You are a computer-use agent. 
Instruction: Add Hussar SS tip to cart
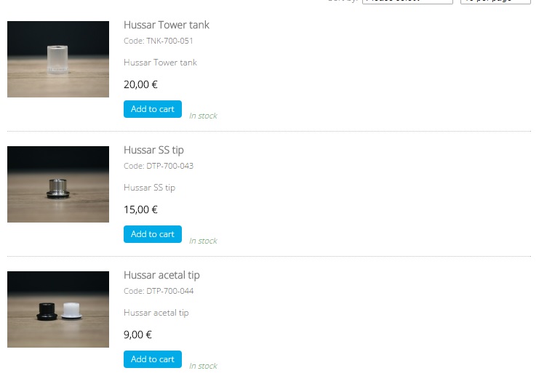click(153, 234)
